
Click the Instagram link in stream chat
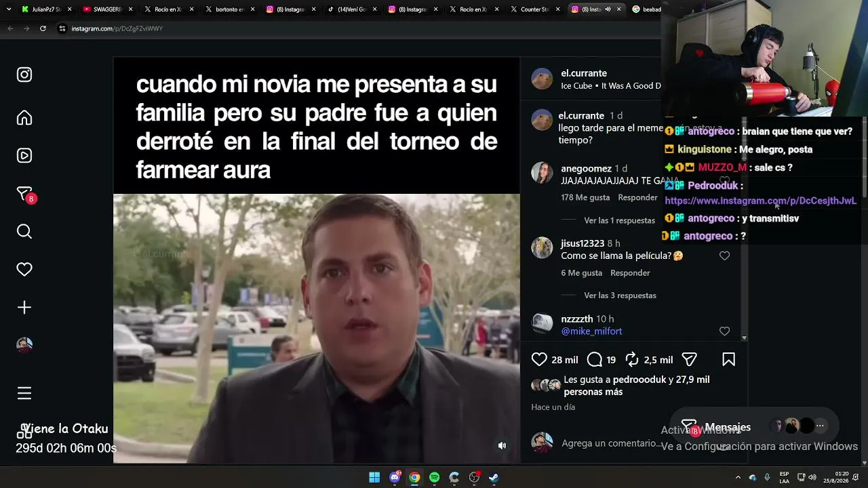coord(760,201)
